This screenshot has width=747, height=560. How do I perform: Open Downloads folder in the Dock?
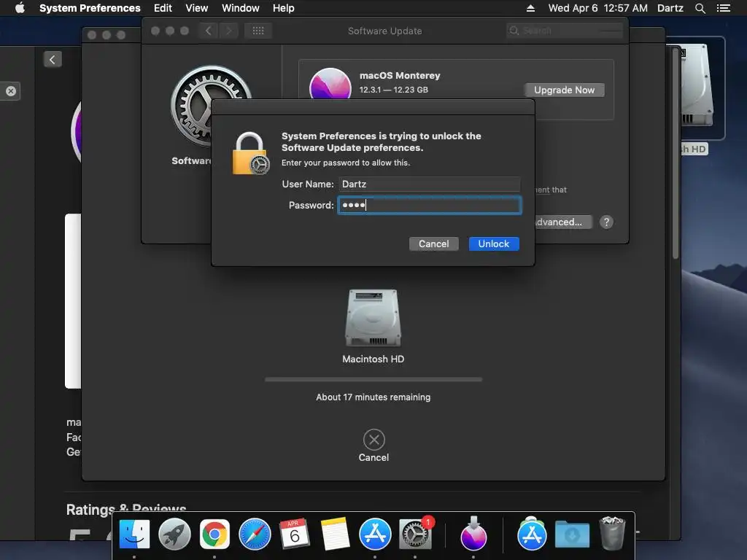[x=572, y=534]
